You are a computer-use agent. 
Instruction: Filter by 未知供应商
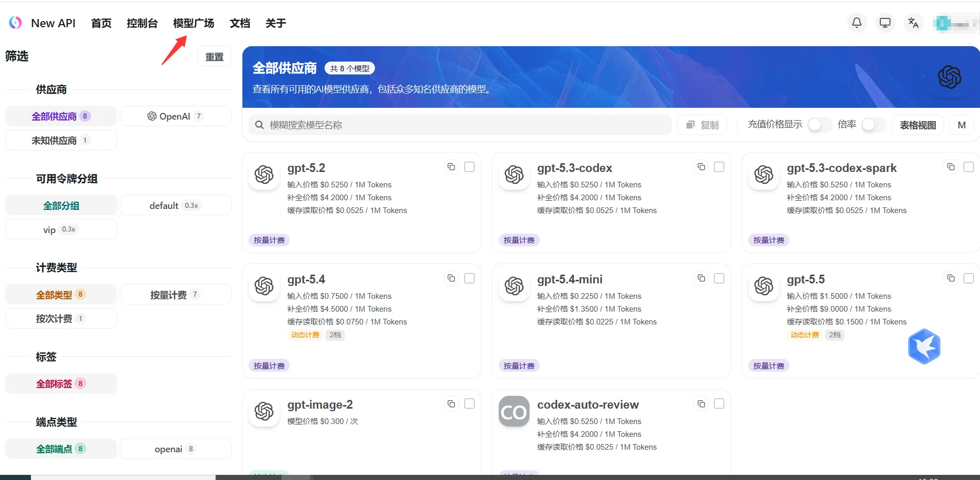(61, 140)
